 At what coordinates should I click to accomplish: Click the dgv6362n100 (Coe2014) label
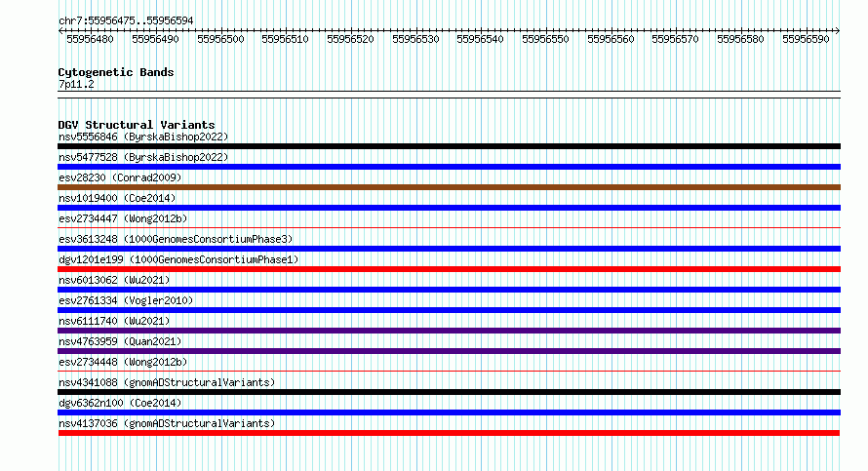click(x=120, y=403)
